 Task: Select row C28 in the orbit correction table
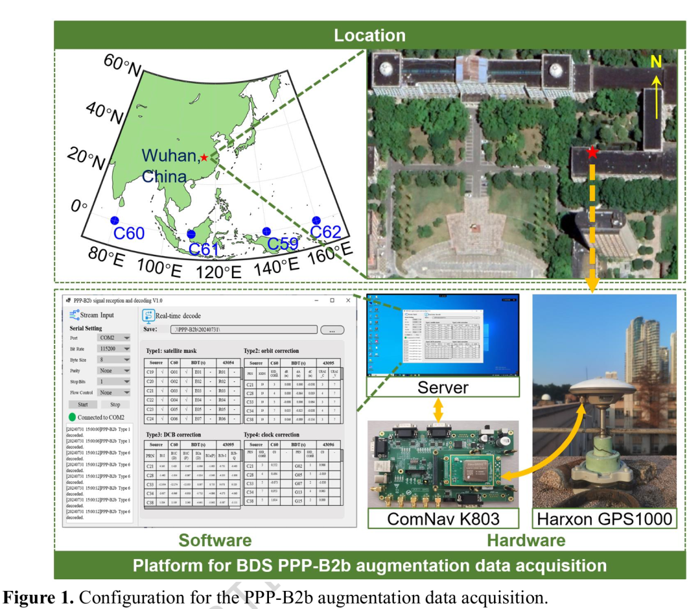coord(292,393)
